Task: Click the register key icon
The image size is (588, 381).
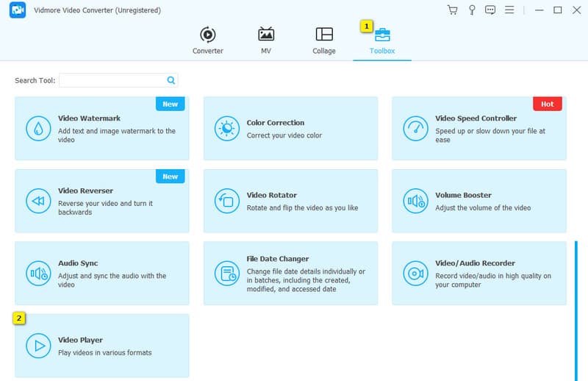Action: (471, 10)
